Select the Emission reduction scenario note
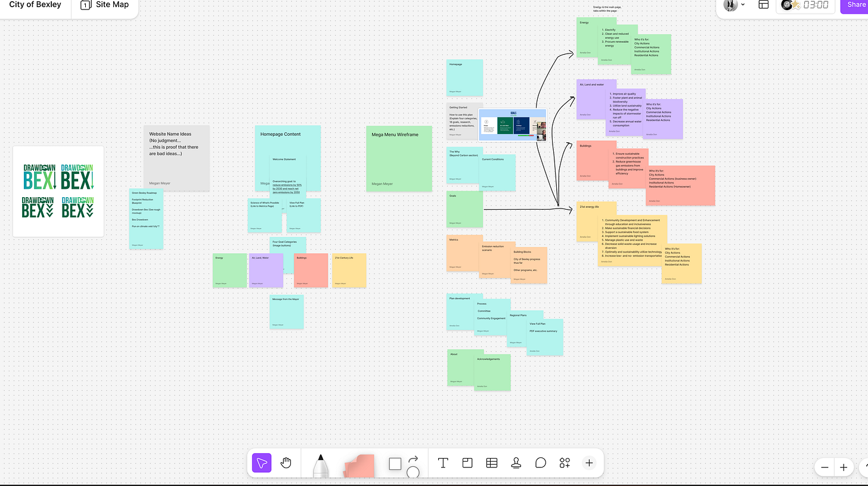This screenshot has height=486, width=868. tap(496, 260)
